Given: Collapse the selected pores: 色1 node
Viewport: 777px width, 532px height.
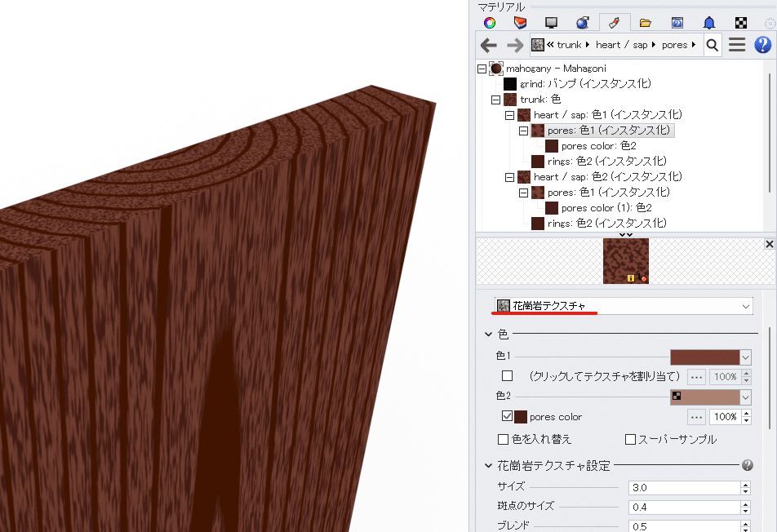Looking at the screenshot, I should click(x=523, y=131).
